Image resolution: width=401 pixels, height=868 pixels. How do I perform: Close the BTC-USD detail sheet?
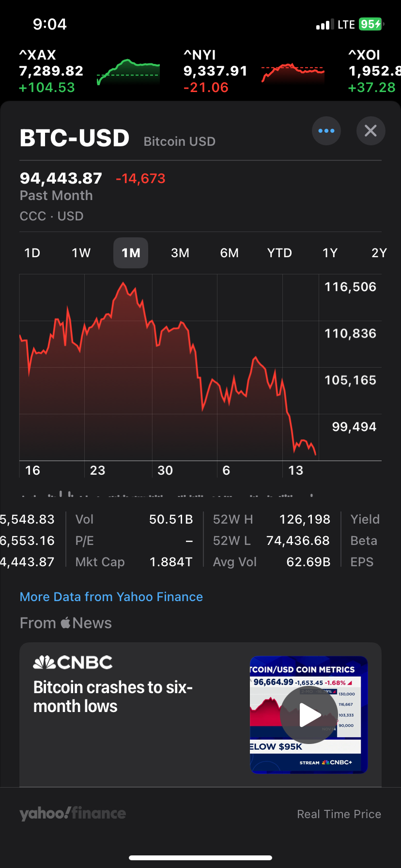(370, 131)
